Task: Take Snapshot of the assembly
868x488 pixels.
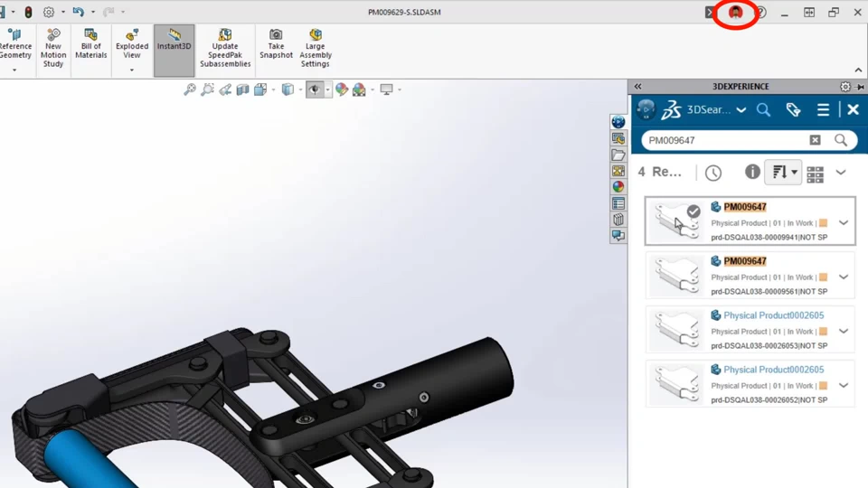Action: click(276, 44)
